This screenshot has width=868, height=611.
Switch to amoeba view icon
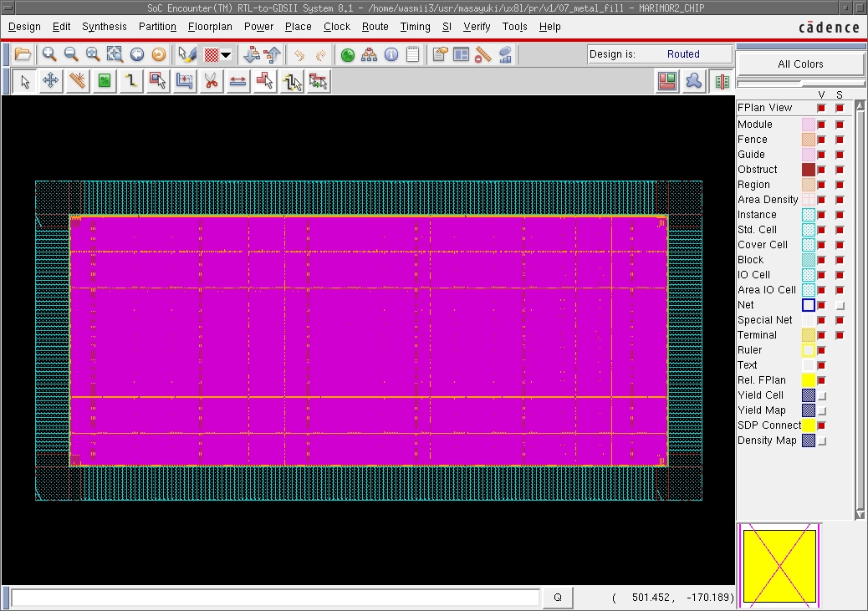point(693,81)
